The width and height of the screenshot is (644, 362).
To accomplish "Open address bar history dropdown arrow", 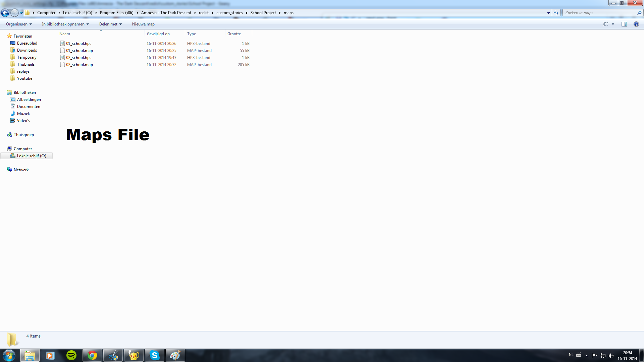I will (x=548, y=13).
